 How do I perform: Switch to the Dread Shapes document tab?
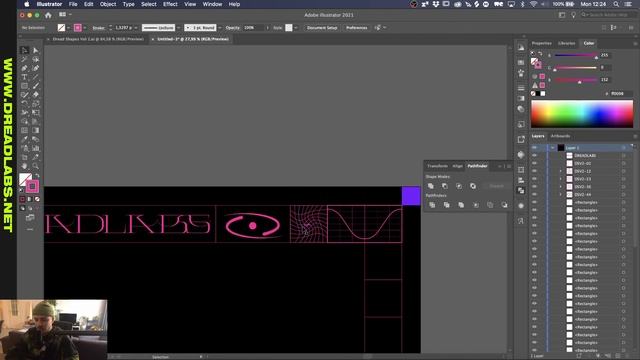[x=98, y=39]
